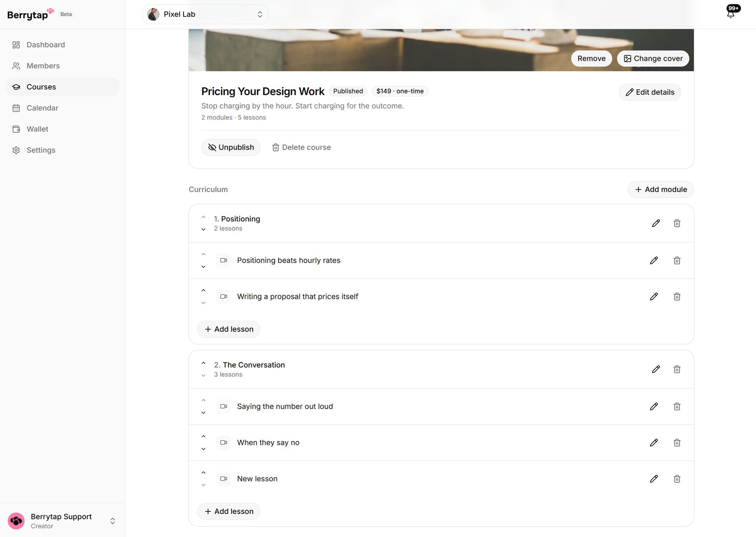Viewport: 756px width, 537px height.
Task: Edit 'When they say no' lesson
Action: click(654, 442)
